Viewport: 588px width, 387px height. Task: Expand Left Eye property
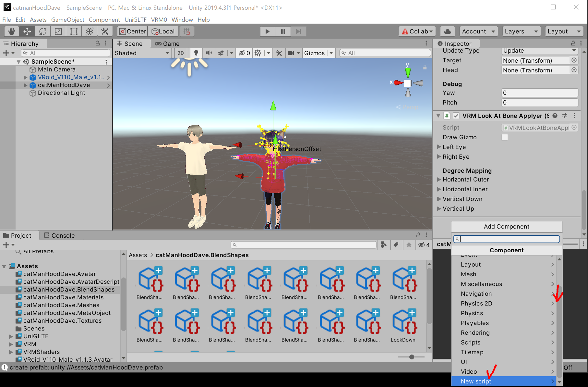[x=439, y=147]
